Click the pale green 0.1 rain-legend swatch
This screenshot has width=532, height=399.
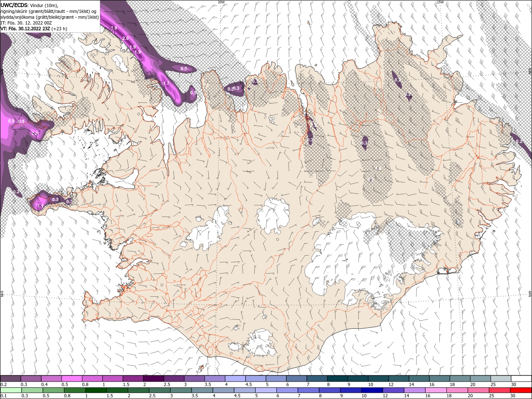(x=11, y=390)
